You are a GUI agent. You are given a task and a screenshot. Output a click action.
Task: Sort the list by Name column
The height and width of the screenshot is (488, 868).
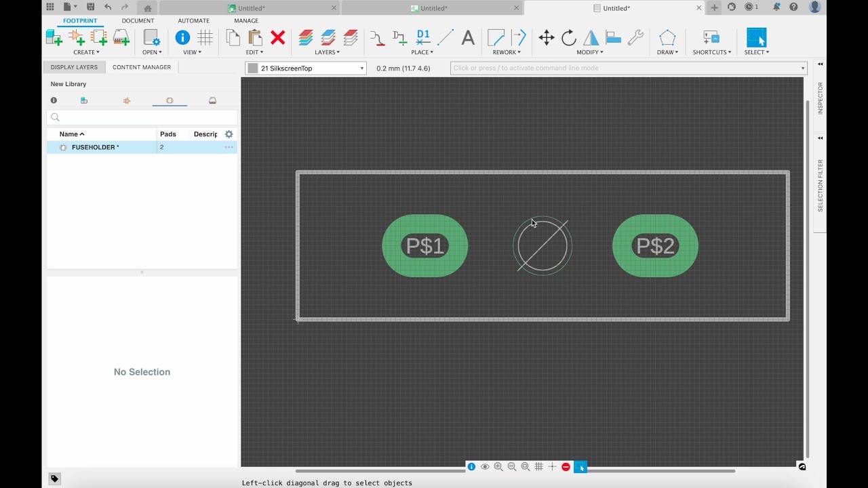point(71,134)
